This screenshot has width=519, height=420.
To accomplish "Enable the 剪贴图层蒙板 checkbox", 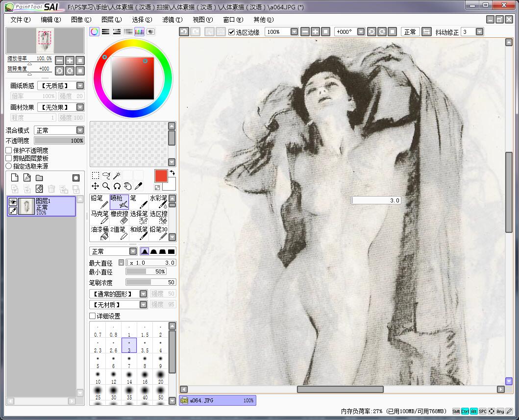I will coord(9,158).
